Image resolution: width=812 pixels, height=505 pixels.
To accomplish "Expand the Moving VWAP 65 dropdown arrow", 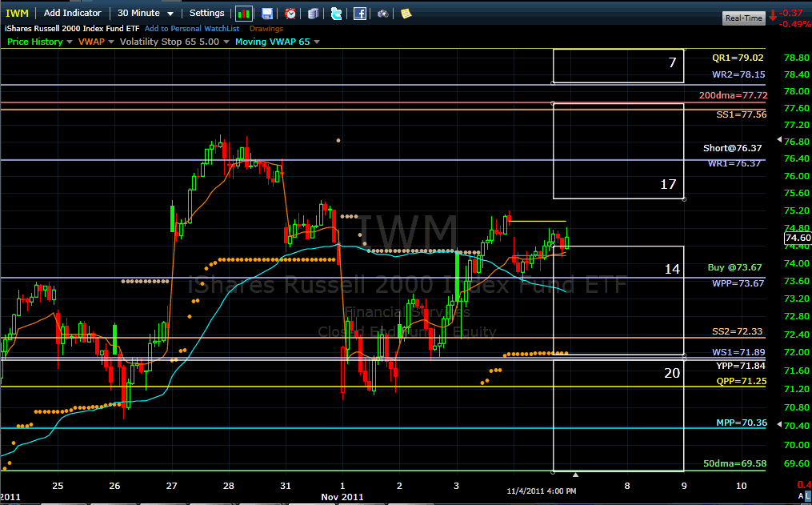I will click(317, 42).
